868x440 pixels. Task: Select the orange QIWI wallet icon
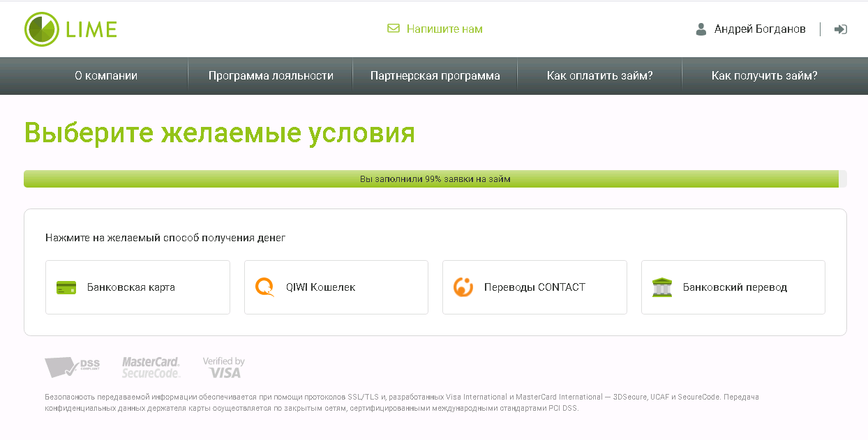click(264, 287)
